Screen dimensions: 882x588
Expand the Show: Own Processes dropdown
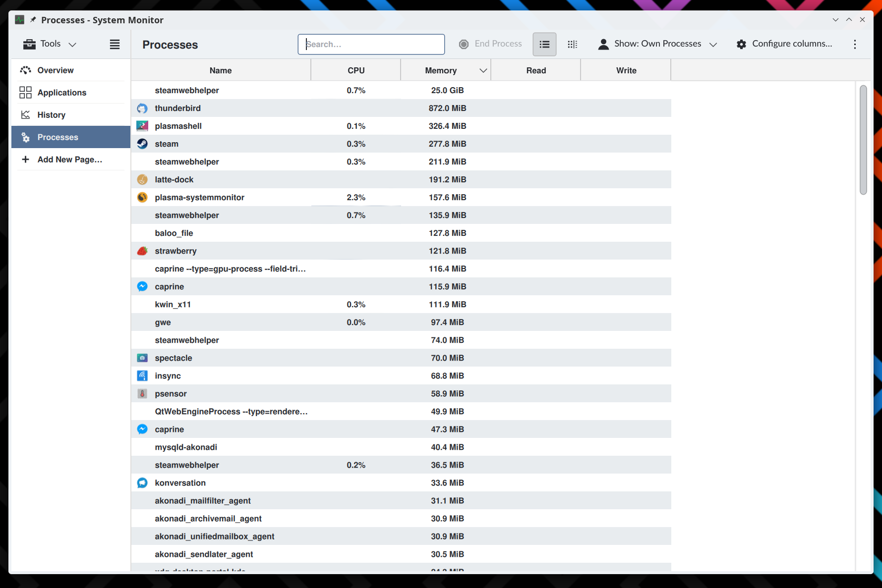[658, 44]
